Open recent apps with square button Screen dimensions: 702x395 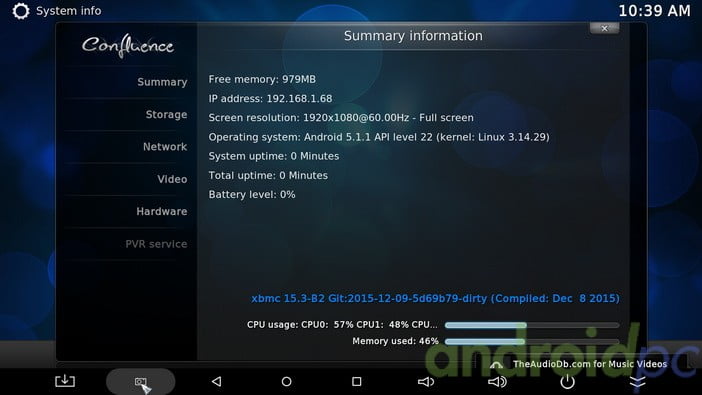[356, 382]
